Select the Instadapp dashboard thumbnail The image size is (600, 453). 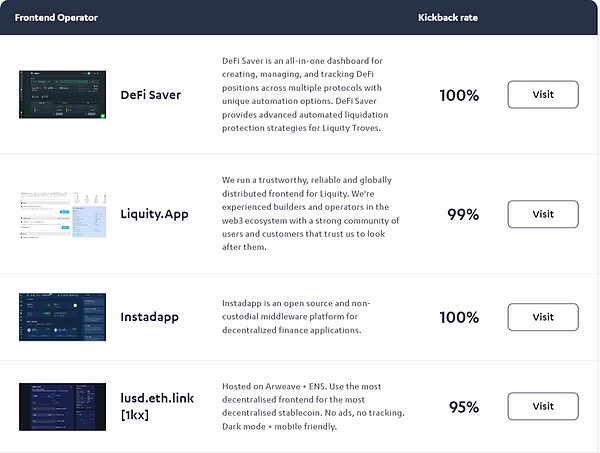click(62, 317)
